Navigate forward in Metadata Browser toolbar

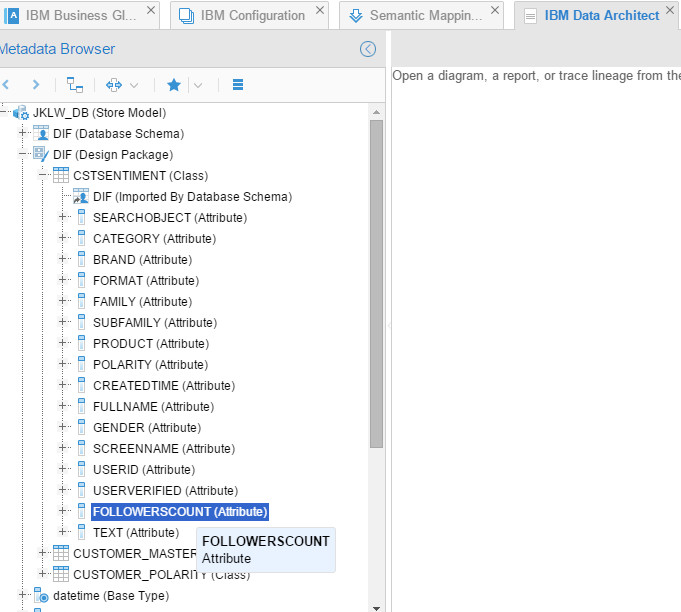(36, 85)
